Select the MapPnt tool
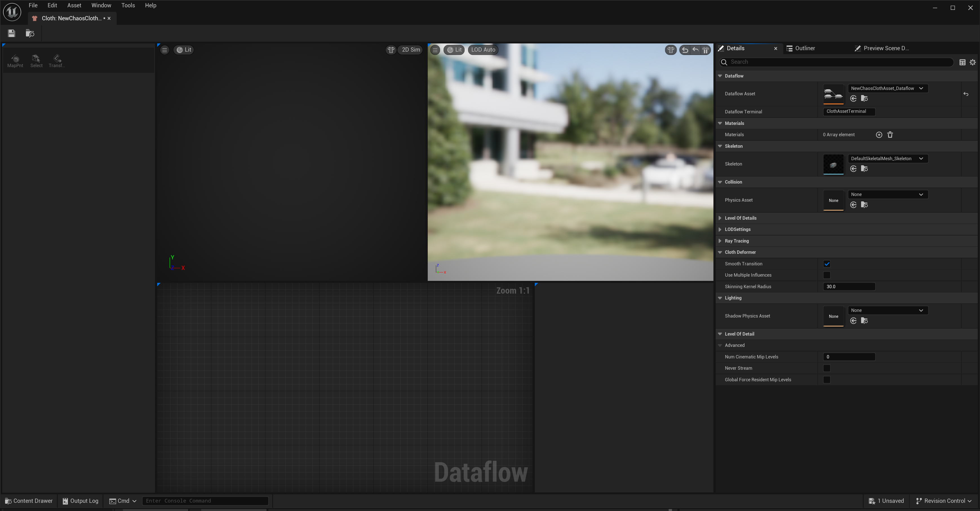The image size is (980, 511). [x=15, y=61]
